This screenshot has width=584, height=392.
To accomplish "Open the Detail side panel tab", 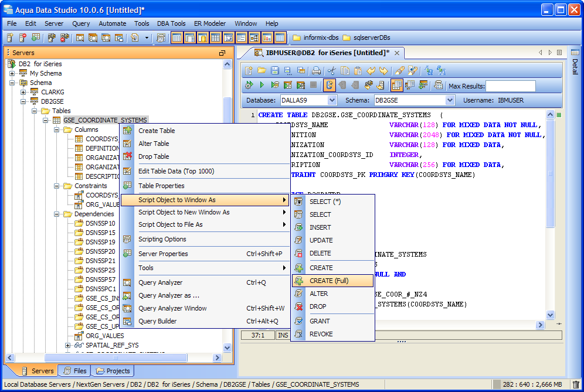I will pyautogui.click(x=575, y=62).
